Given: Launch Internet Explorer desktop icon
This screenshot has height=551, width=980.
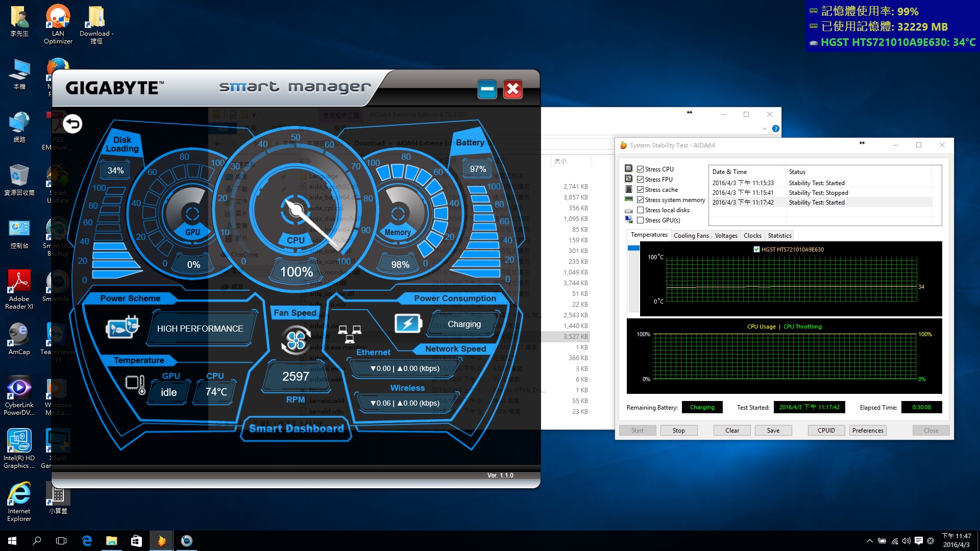Looking at the screenshot, I should point(19,502).
